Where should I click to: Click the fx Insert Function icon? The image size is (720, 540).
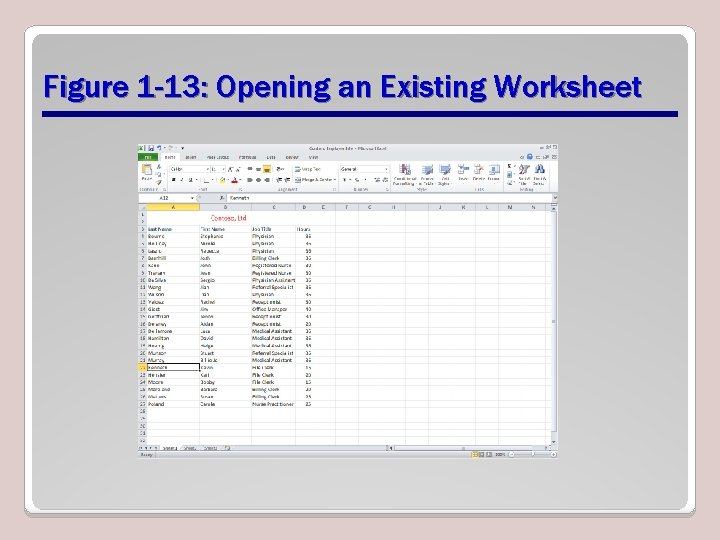click(x=222, y=198)
